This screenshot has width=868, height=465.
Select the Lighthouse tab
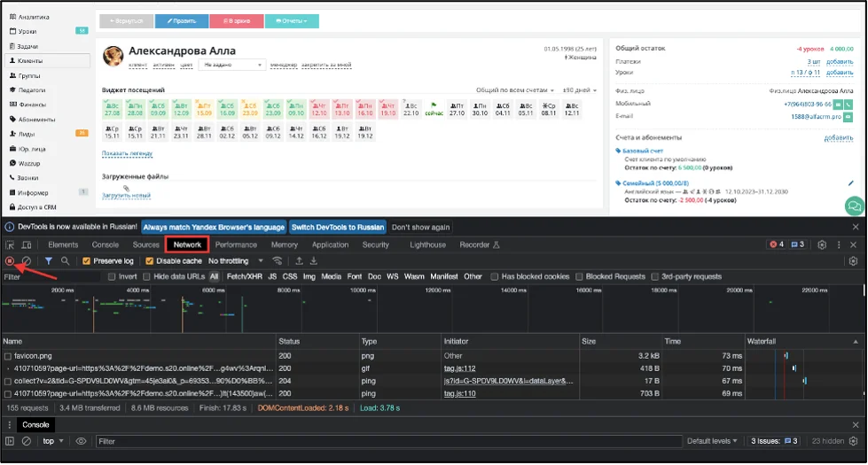point(427,245)
